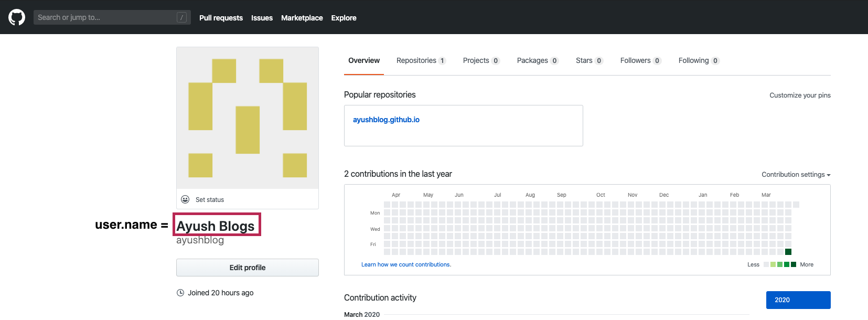The height and width of the screenshot is (320, 868).
Task: Select the 2020 year filter button
Action: coord(798,300)
